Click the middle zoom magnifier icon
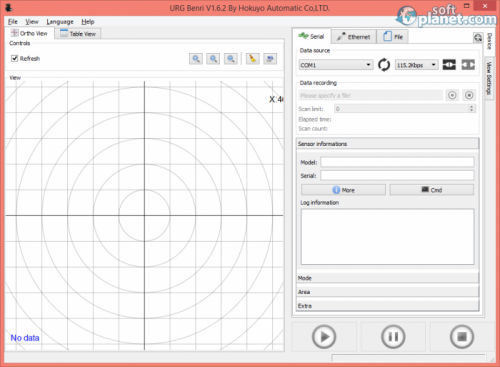The height and width of the screenshot is (367, 500). tap(213, 59)
